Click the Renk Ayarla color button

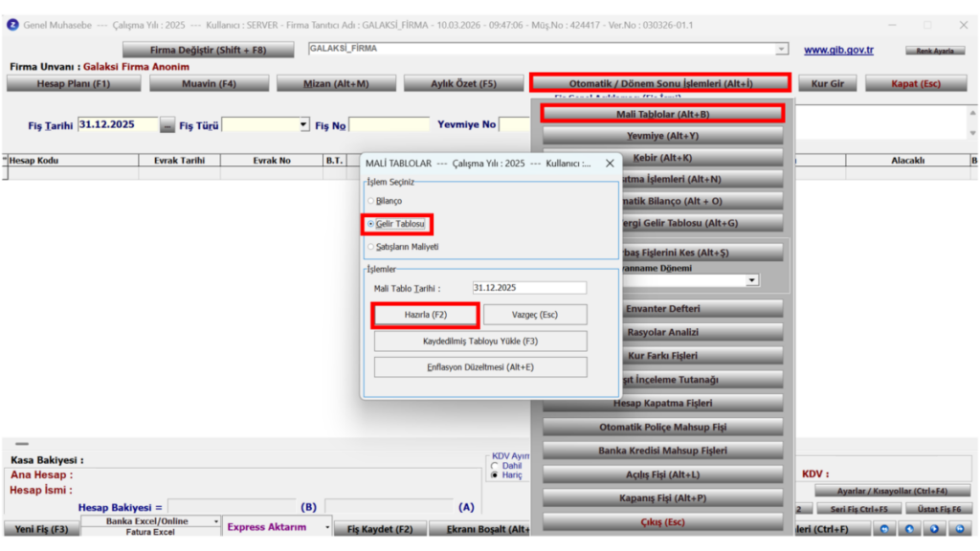[x=935, y=51]
